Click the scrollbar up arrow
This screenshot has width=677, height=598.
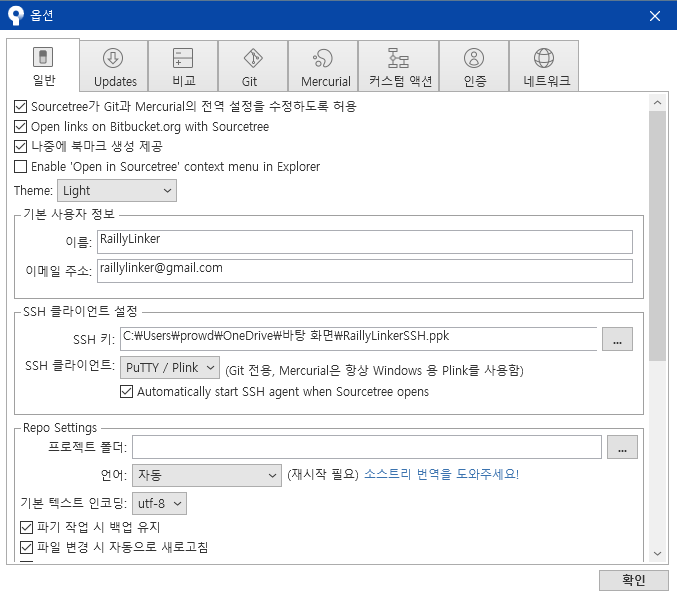click(x=658, y=102)
